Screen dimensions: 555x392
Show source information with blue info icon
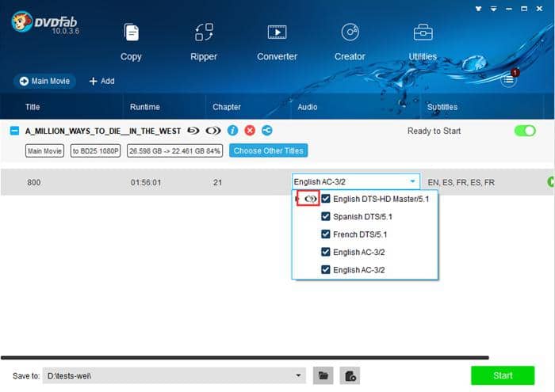232,131
